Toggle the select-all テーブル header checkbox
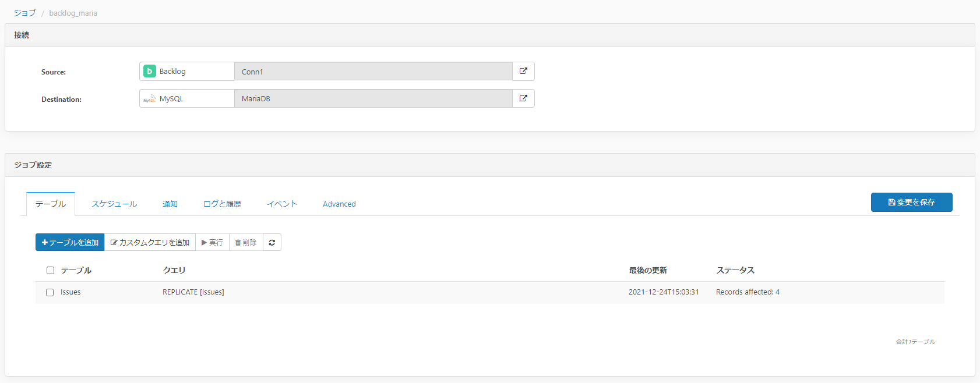Viewport: 980px width, 383px height. (50, 270)
